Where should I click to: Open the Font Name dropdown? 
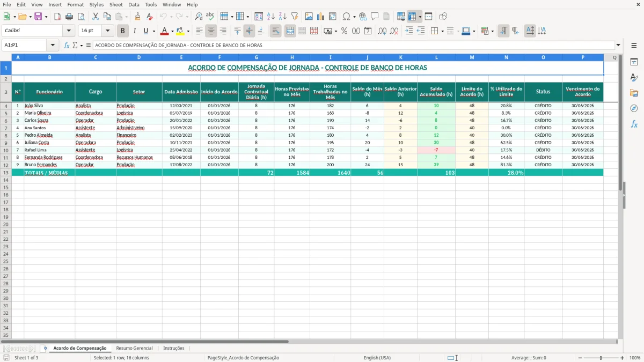point(68,31)
